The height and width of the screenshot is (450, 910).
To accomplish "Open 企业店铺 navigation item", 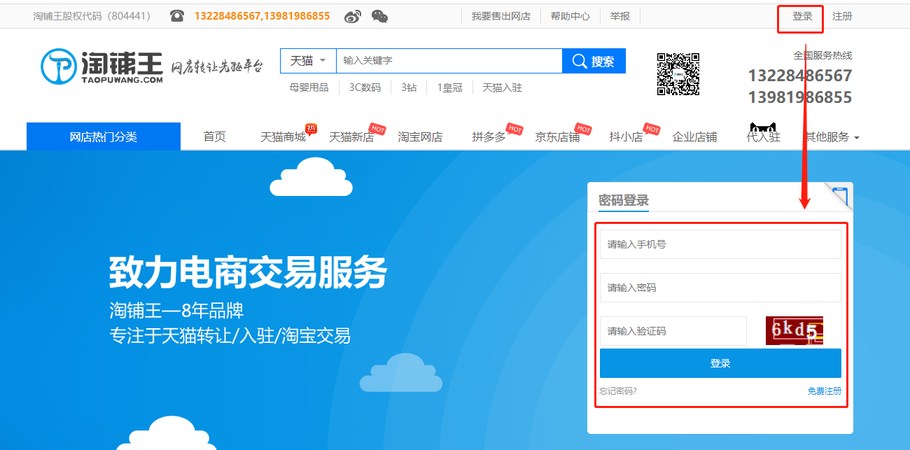I will pos(695,137).
